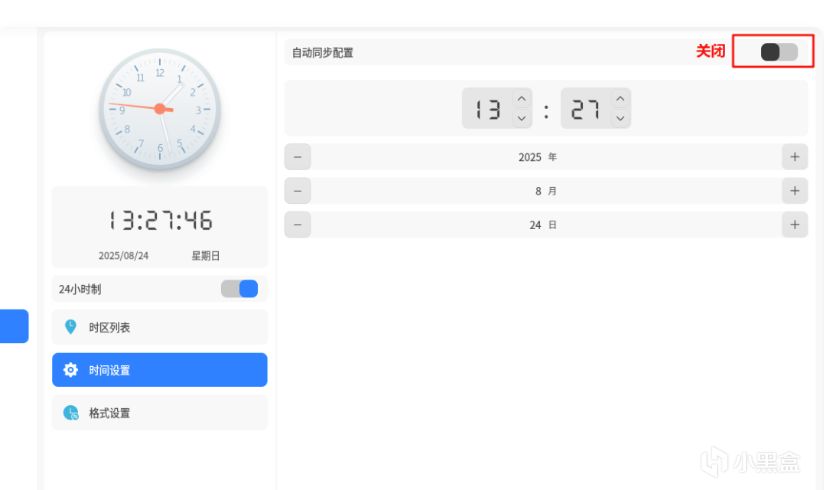Click the minus icon for year
Image resolution: width=824 pixels, height=490 pixels.
(298, 157)
